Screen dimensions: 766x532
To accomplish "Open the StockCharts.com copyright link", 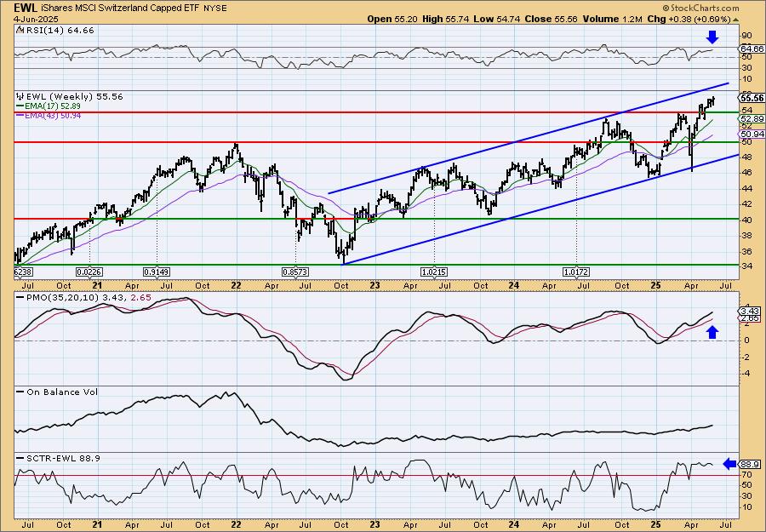I will coord(700,8).
